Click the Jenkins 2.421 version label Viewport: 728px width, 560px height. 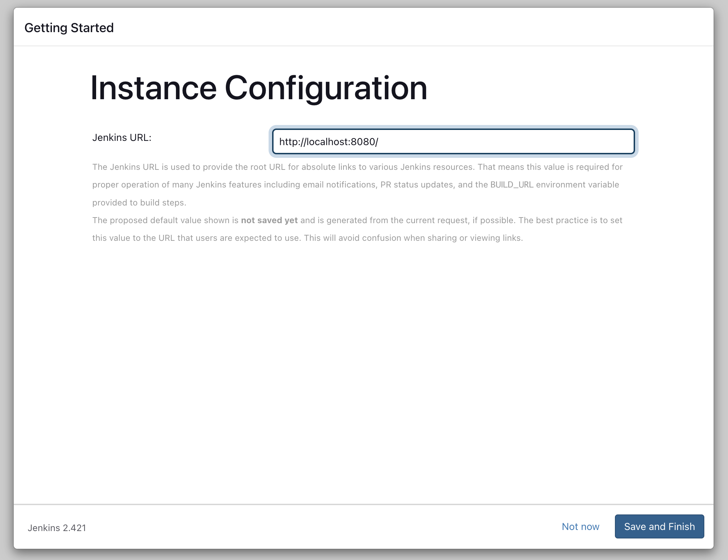[57, 528]
